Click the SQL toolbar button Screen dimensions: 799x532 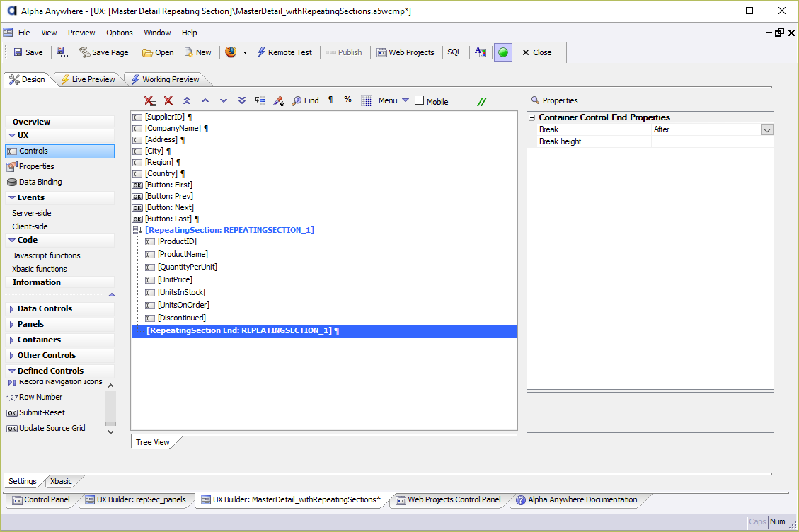(x=454, y=52)
